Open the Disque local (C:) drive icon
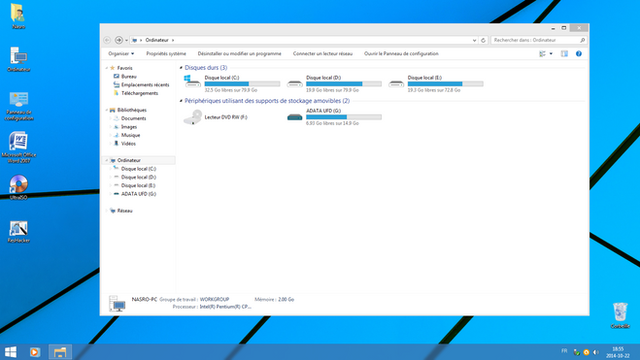The image size is (640, 360). 192,81
